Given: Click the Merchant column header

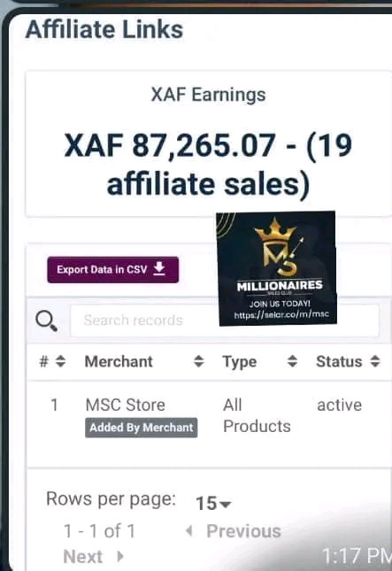Looking at the screenshot, I should 119,361.
